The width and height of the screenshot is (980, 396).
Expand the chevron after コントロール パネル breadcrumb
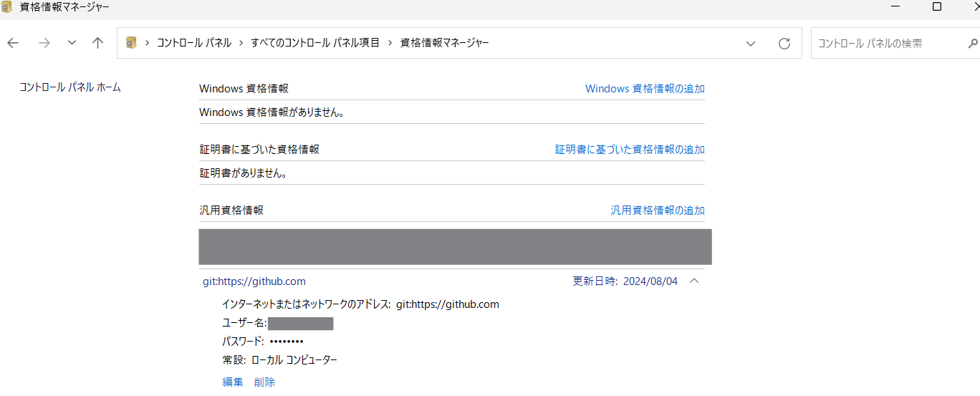[x=241, y=43]
